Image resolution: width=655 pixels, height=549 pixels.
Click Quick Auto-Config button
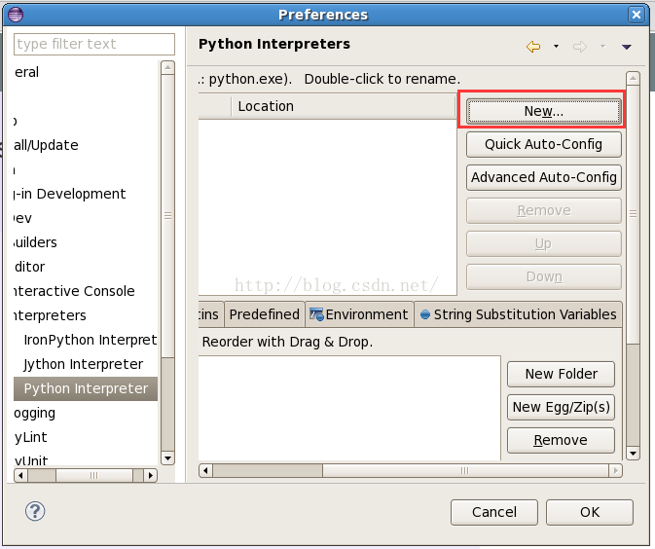543,144
